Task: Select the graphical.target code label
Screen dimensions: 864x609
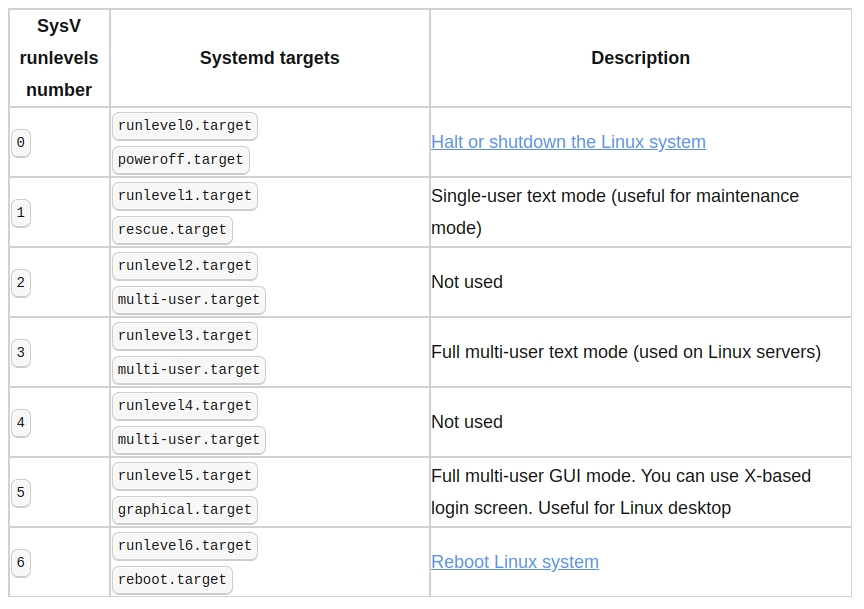Action: [185, 510]
